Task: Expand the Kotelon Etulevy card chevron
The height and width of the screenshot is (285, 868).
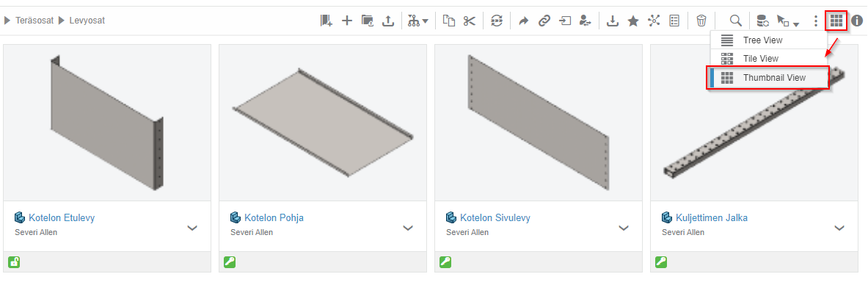Action: coord(192,227)
